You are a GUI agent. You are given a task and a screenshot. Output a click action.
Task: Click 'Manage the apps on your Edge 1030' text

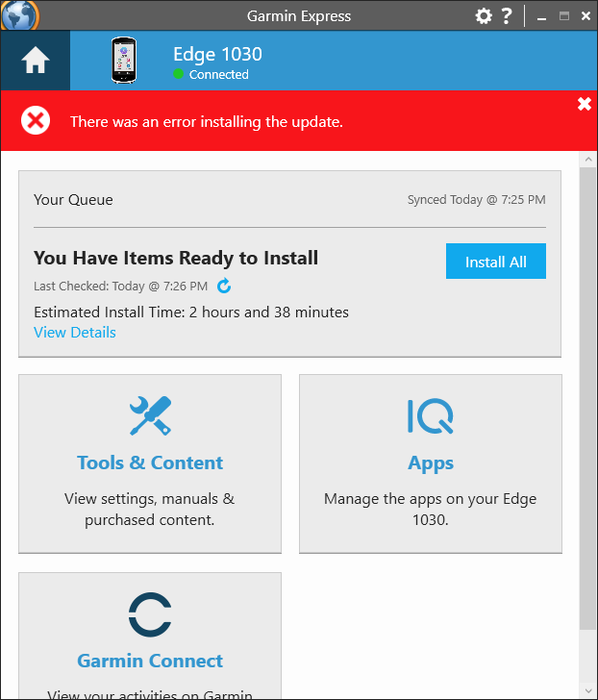coord(430,509)
